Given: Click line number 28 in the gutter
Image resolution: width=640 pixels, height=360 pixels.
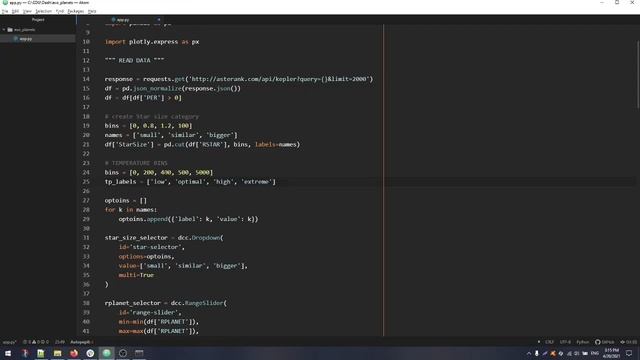Looking at the screenshot, I should (86, 210).
